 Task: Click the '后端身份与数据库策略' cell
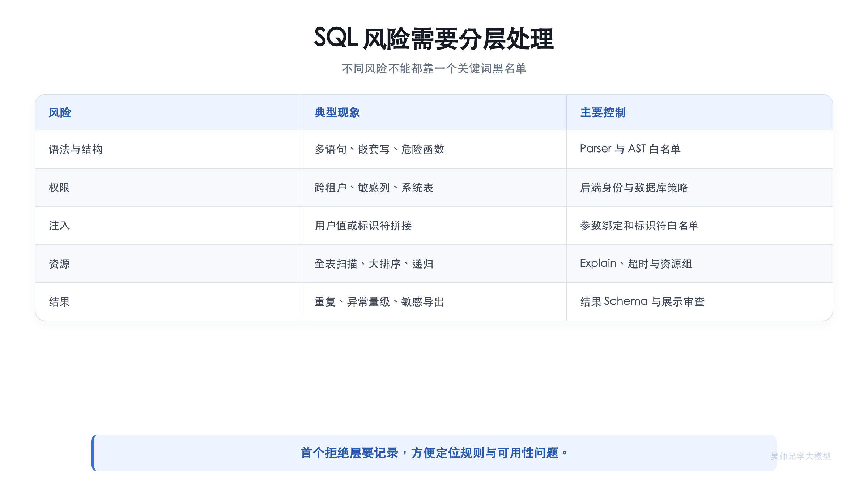pos(699,188)
